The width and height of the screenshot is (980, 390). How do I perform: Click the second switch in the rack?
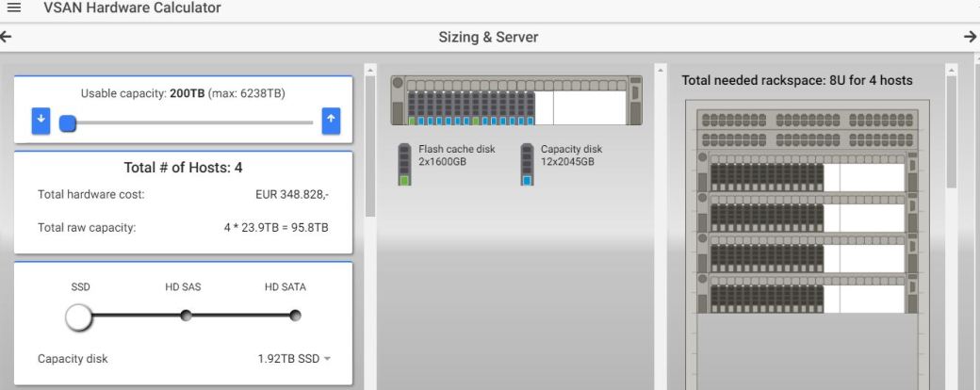click(807, 139)
